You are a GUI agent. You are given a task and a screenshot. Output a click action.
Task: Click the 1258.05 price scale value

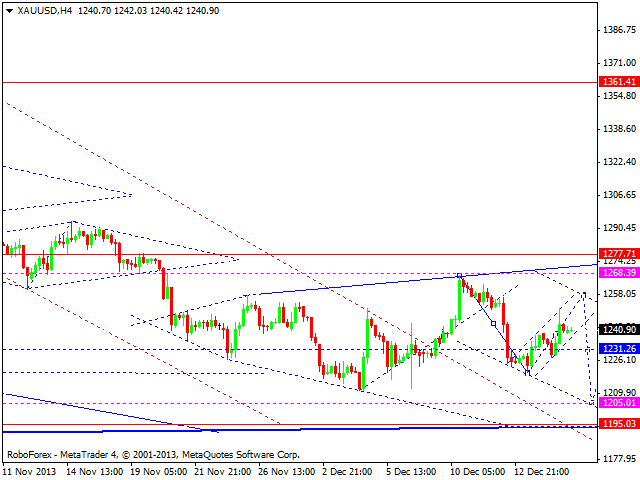620,294
